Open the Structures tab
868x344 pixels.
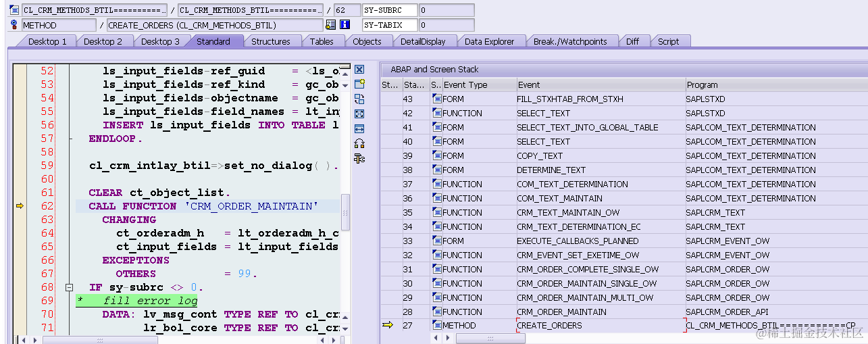(x=271, y=41)
